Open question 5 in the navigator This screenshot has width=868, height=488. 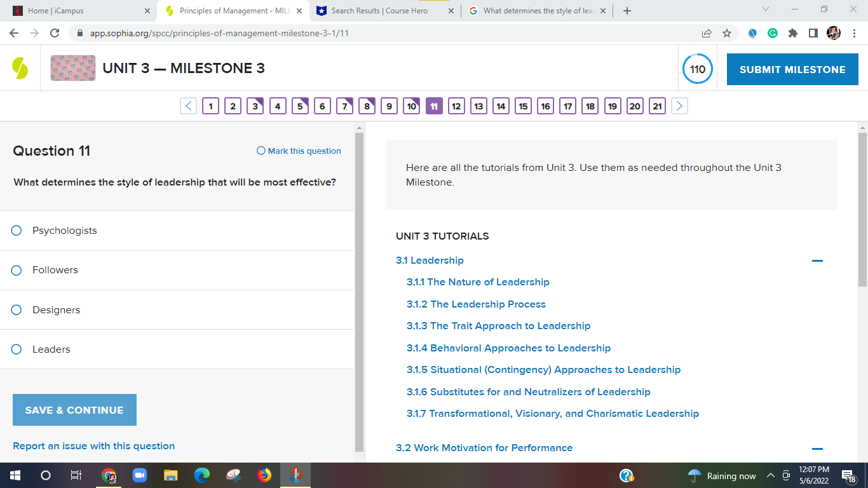tap(300, 106)
